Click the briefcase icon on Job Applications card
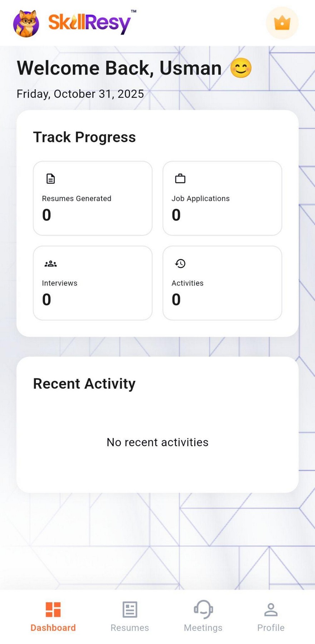This screenshot has height=644, width=315. coord(180,178)
